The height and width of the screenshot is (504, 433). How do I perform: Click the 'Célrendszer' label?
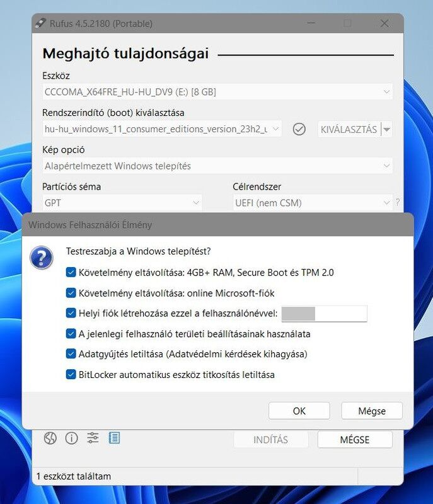(x=257, y=186)
